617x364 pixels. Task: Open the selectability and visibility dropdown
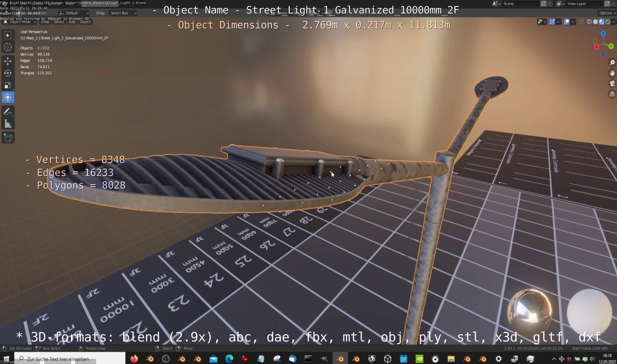[542, 22]
